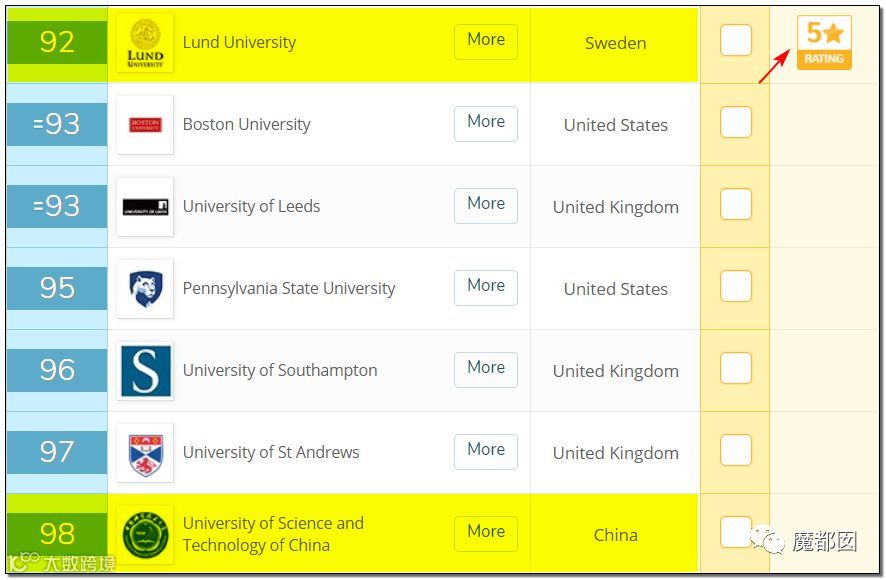
Task: Toggle the checkbox for University of Southampton
Action: (736, 369)
